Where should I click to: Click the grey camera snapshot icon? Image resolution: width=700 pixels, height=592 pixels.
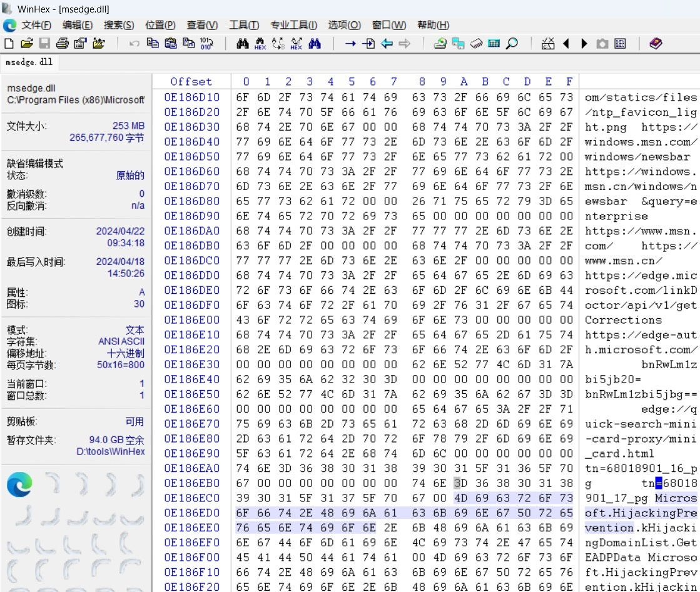pyautogui.click(x=602, y=44)
